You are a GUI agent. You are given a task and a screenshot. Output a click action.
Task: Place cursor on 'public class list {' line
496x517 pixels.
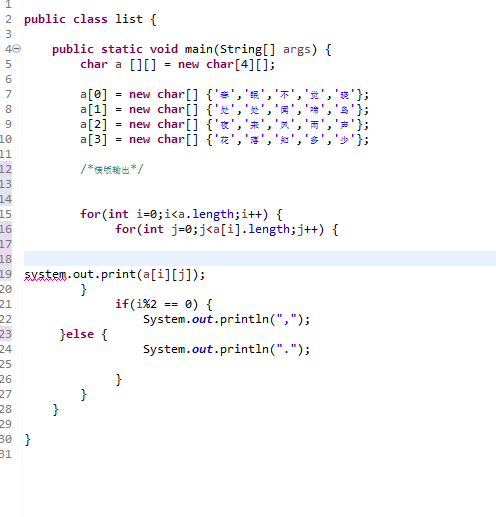pyautogui.click(x=90, y=19)
